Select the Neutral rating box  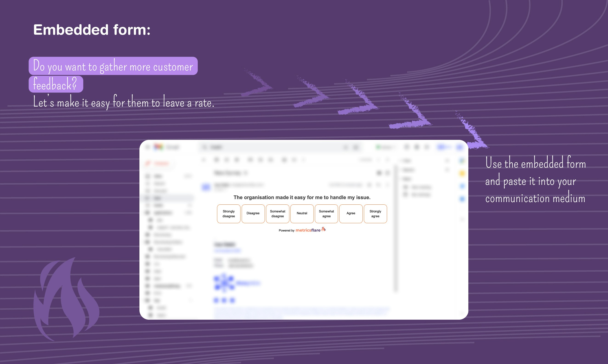[302, 214]
